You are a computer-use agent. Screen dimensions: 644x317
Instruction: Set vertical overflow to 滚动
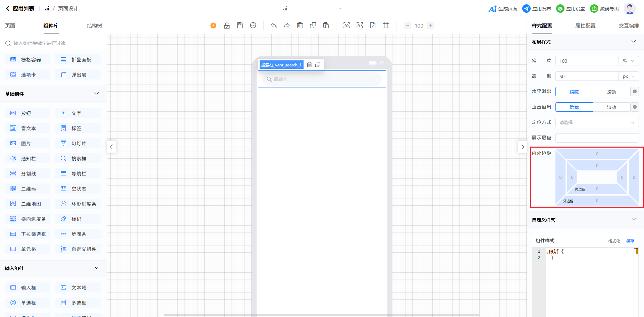point(611,107)
